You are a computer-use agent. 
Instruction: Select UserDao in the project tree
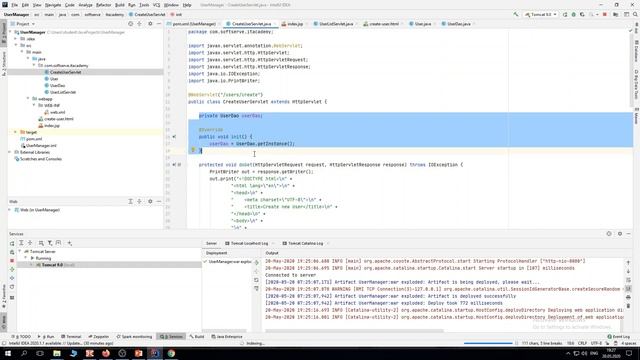[x=57, y=85]
